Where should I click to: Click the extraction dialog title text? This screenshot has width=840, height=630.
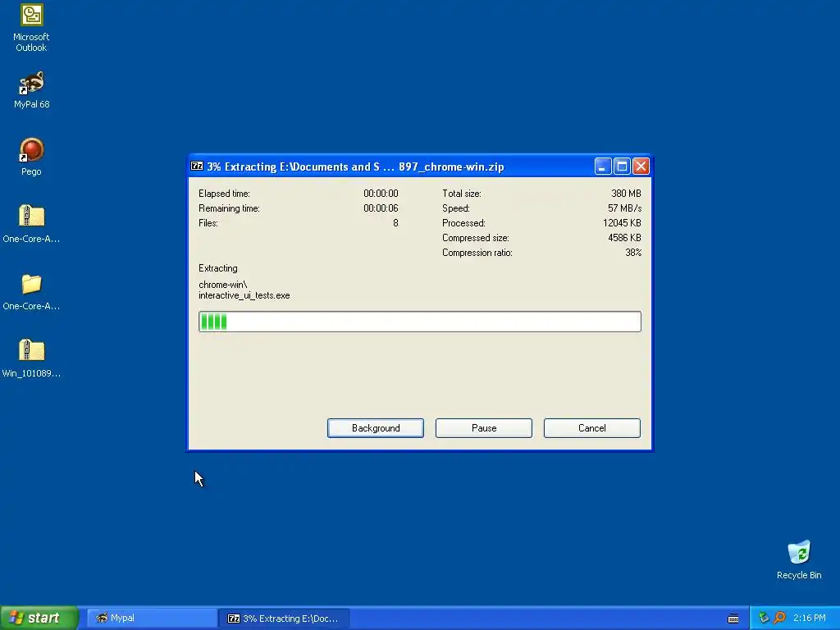[x=356, y=167]
